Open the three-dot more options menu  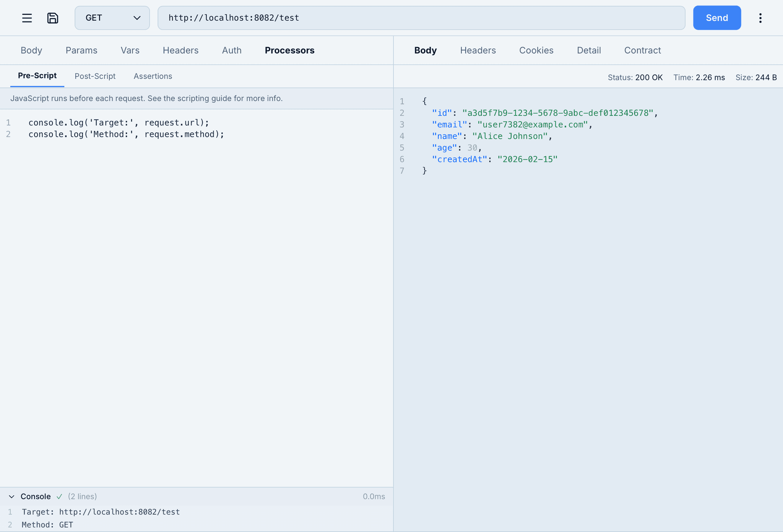(760, 18)
